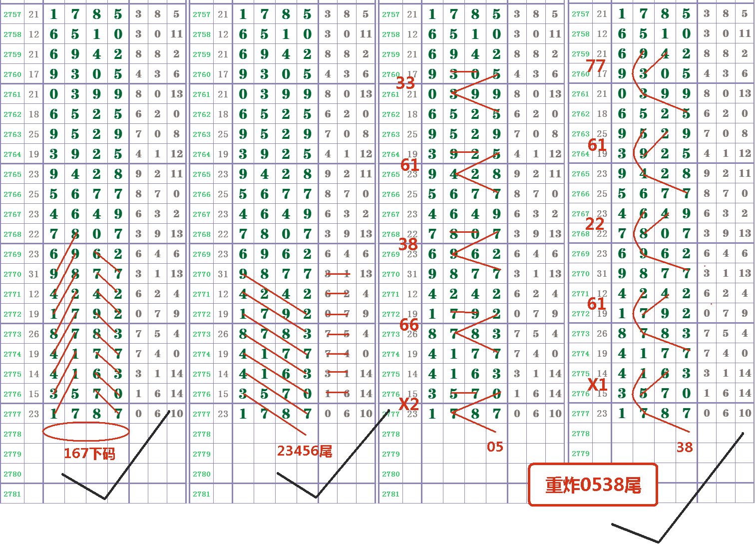Screen dimensions: 756x548
Task: Click value 12 in row 2764, third chart
Action: pos(555,154)
